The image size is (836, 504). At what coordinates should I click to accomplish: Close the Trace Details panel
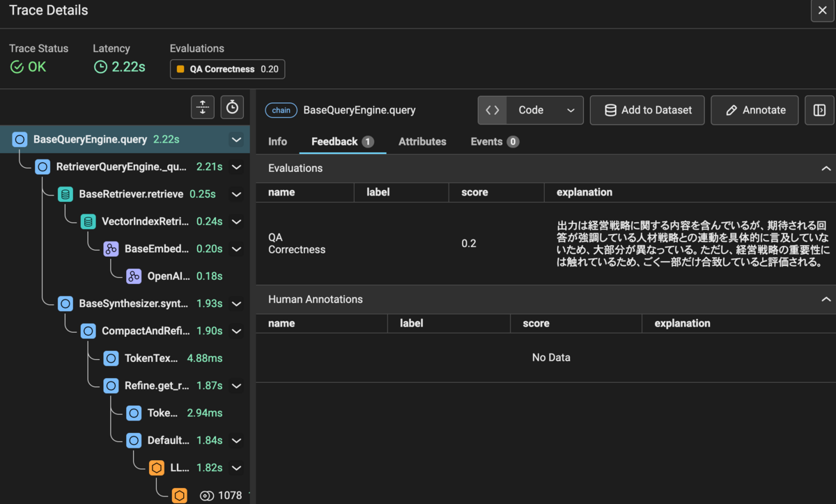coord(822,10)
